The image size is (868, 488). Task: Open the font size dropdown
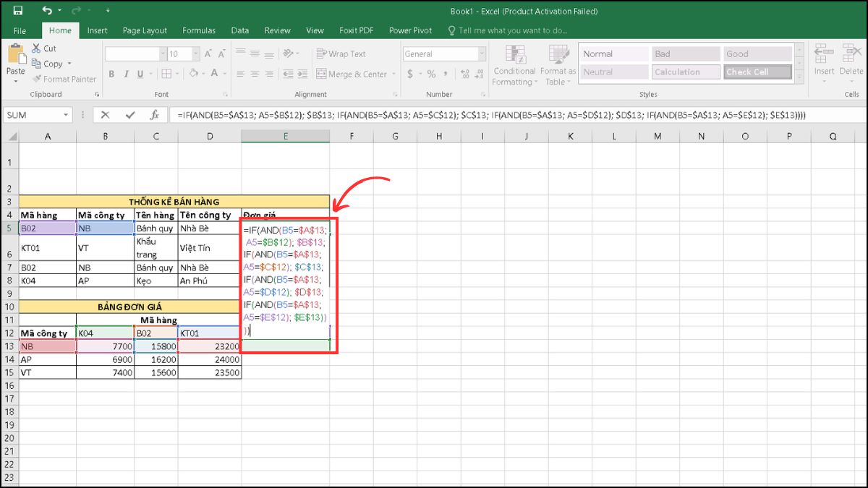[195, 53]
